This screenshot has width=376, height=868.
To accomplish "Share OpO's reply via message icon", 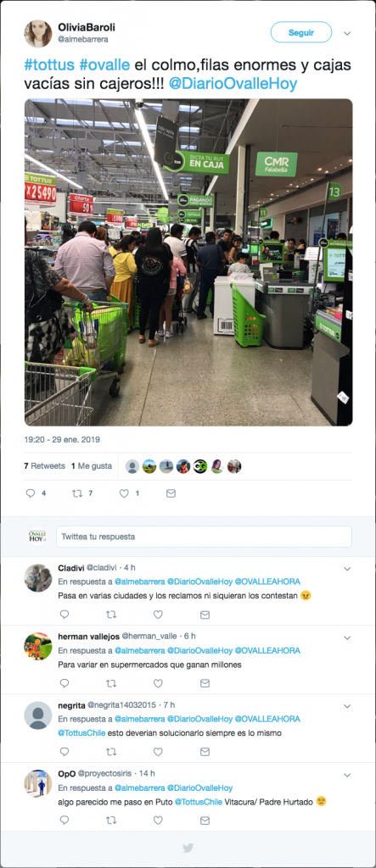I will tap(205, 821).
